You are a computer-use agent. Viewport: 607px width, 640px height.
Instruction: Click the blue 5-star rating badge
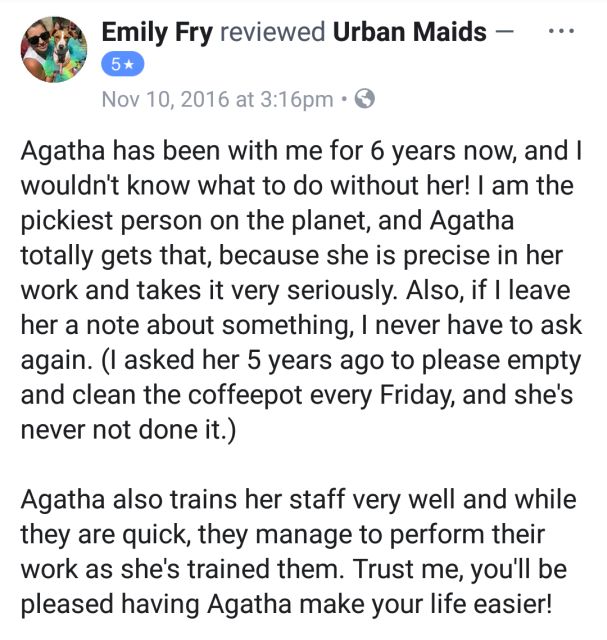(125, 65)
